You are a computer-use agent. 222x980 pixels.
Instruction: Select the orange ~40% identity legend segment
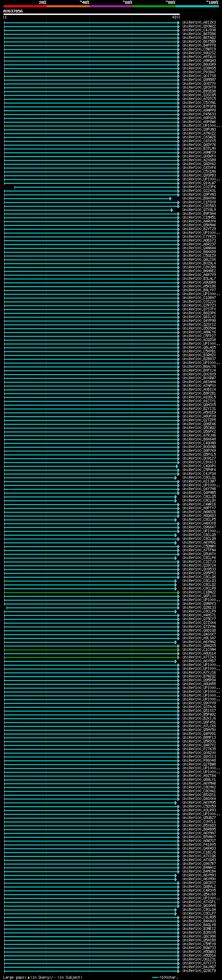tap(68, 6)
